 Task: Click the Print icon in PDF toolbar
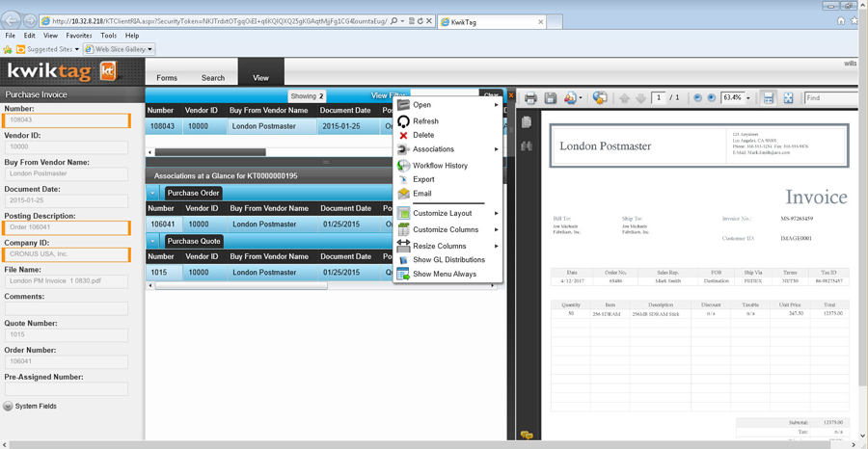pos(530,98)
